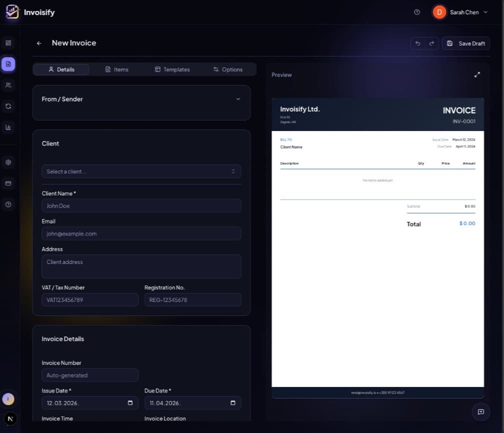
Task: Open the Templates tab
Action: coord(172,69)
